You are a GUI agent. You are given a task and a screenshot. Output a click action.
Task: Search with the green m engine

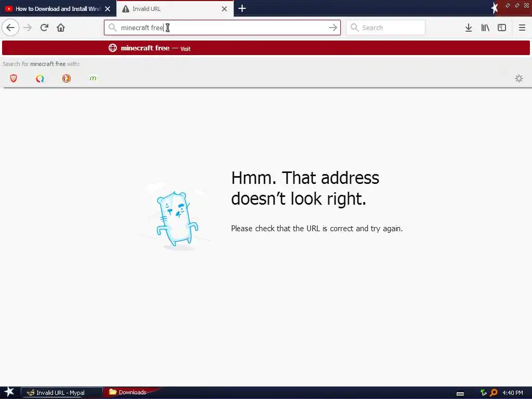93,79
